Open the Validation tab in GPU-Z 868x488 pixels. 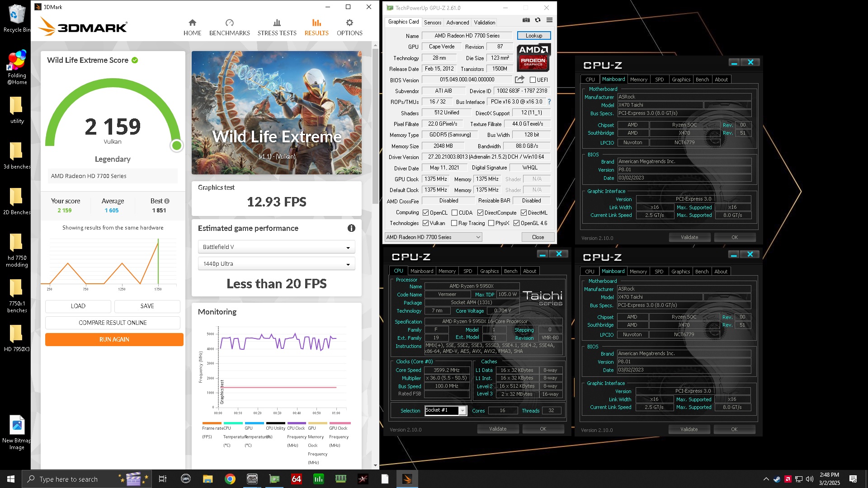[484, 22]
